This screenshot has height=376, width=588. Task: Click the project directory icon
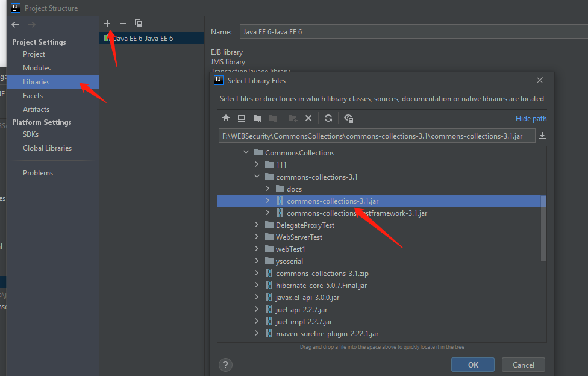(257, 119)
